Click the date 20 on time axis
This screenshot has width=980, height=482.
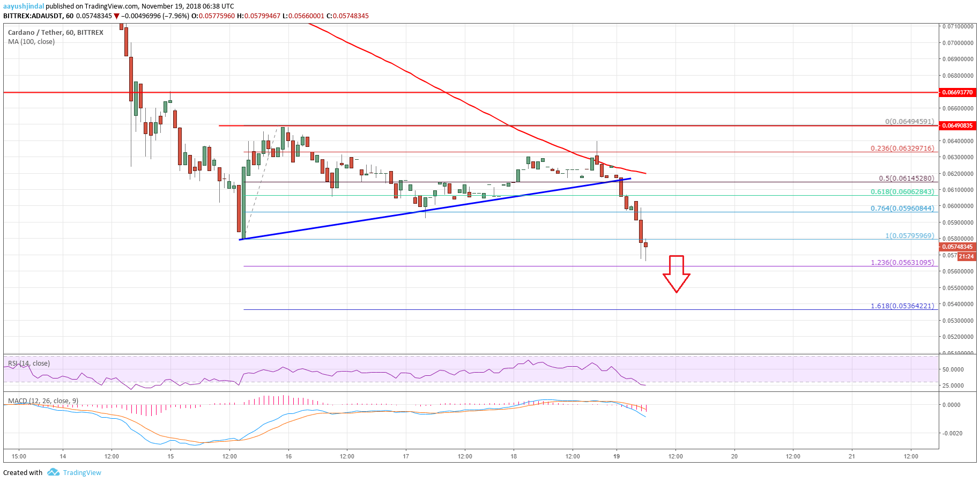tap(734, 456)
